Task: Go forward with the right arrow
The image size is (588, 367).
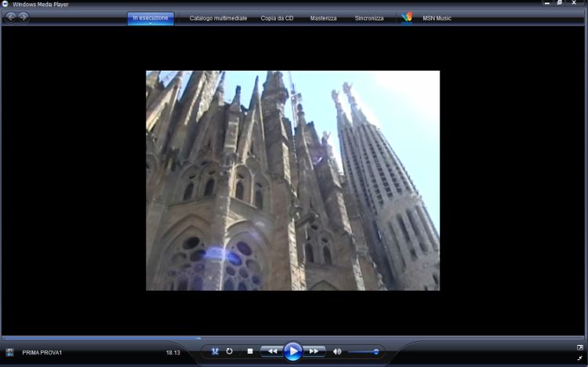Action: tap(24, 17)
